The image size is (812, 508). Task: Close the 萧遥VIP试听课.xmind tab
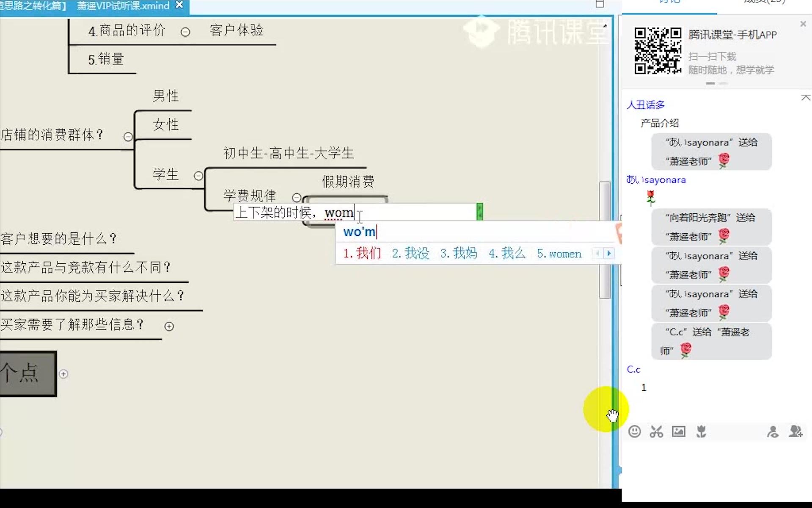click(x=179, y=5)
